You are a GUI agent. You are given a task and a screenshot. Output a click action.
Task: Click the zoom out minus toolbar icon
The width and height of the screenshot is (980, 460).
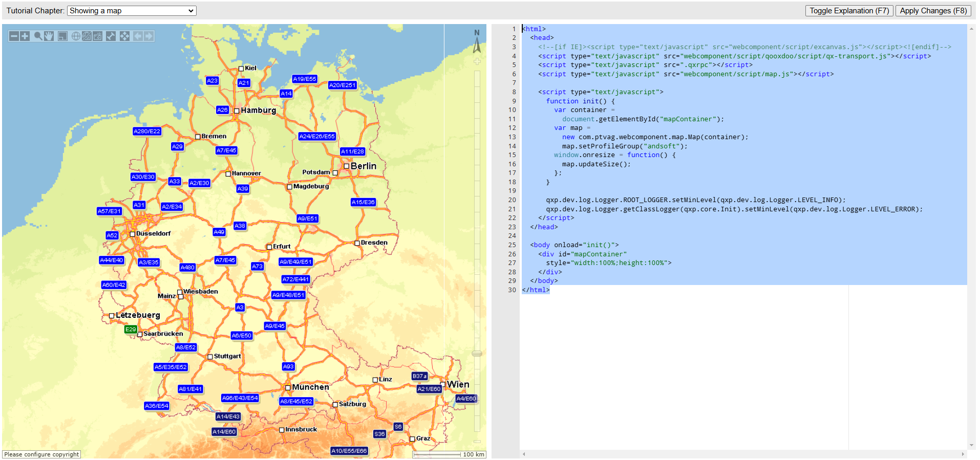14,36
